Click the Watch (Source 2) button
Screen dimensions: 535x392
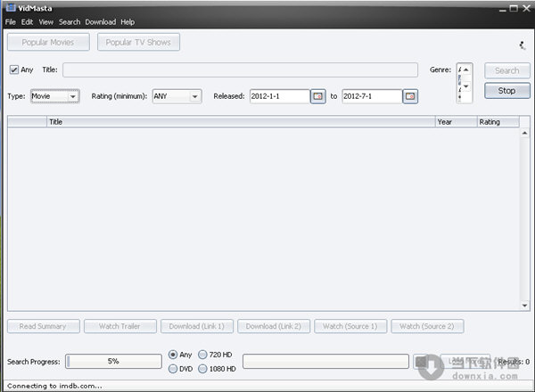(x=427, y=326)
